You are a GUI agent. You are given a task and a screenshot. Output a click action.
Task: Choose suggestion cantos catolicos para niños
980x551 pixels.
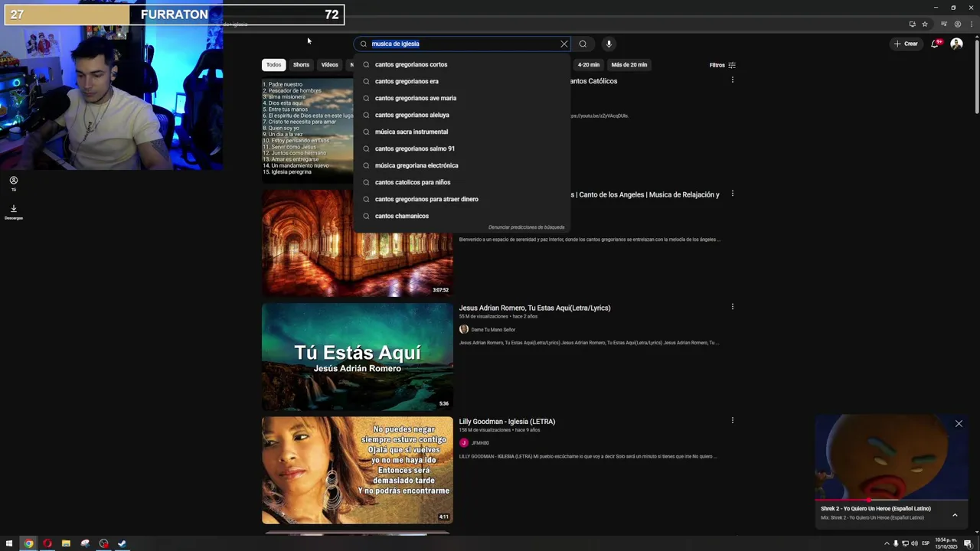pos(462,182)
